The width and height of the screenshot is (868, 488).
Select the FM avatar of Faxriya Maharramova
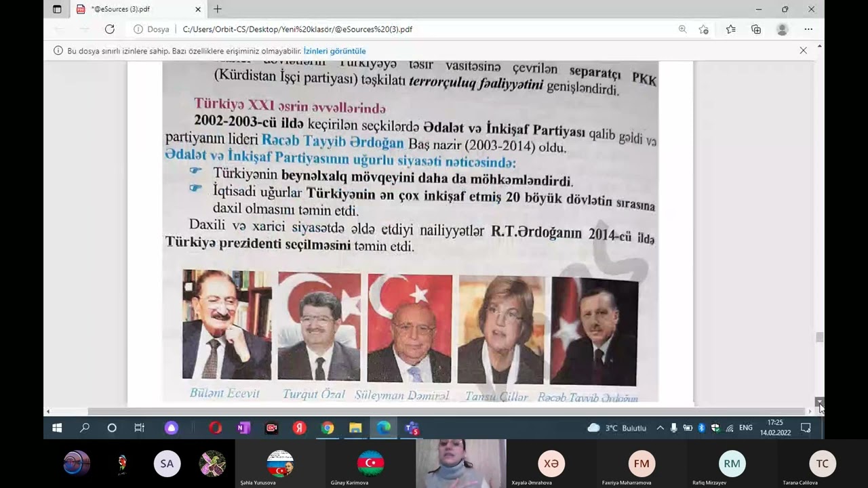click(x=642, y=464)
